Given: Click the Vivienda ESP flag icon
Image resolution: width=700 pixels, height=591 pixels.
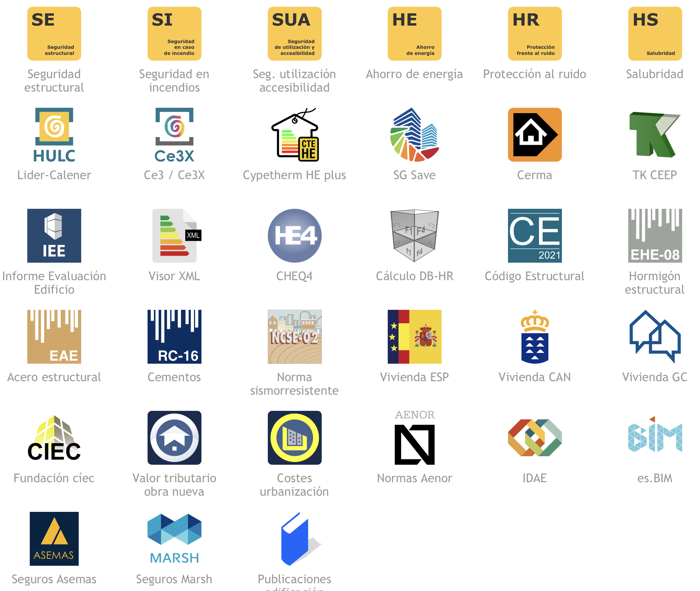Looking at the screenshot, I should 414,337.
